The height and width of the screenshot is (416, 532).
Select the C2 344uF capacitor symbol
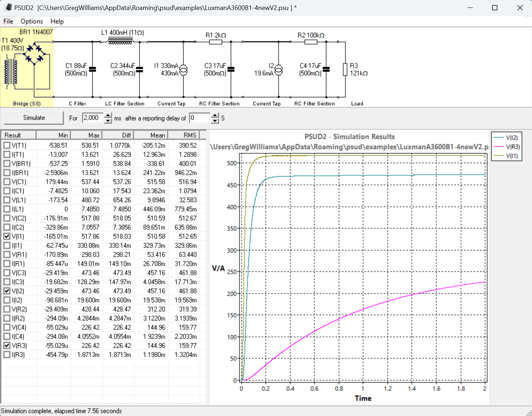click(x=139, y=70)
